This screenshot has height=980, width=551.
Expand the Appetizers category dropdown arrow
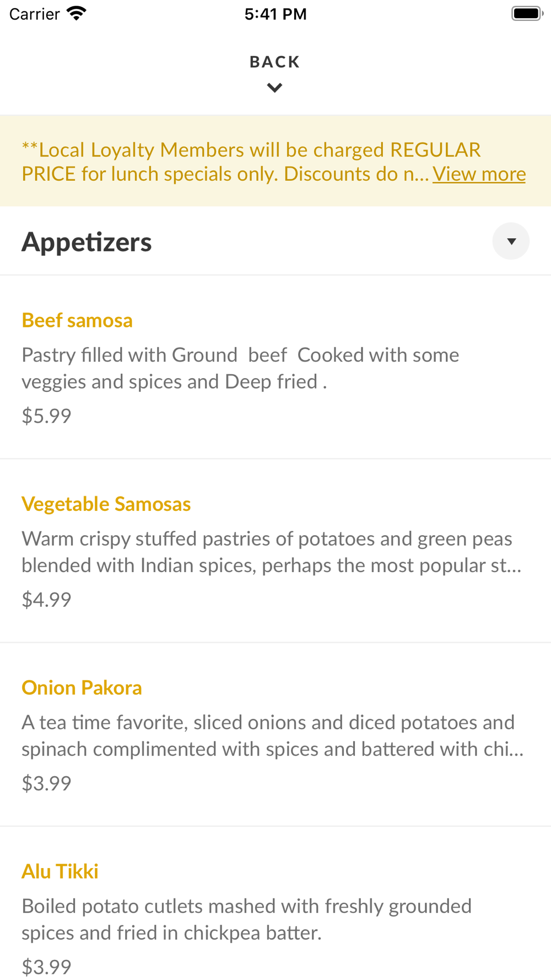[511, 241]
